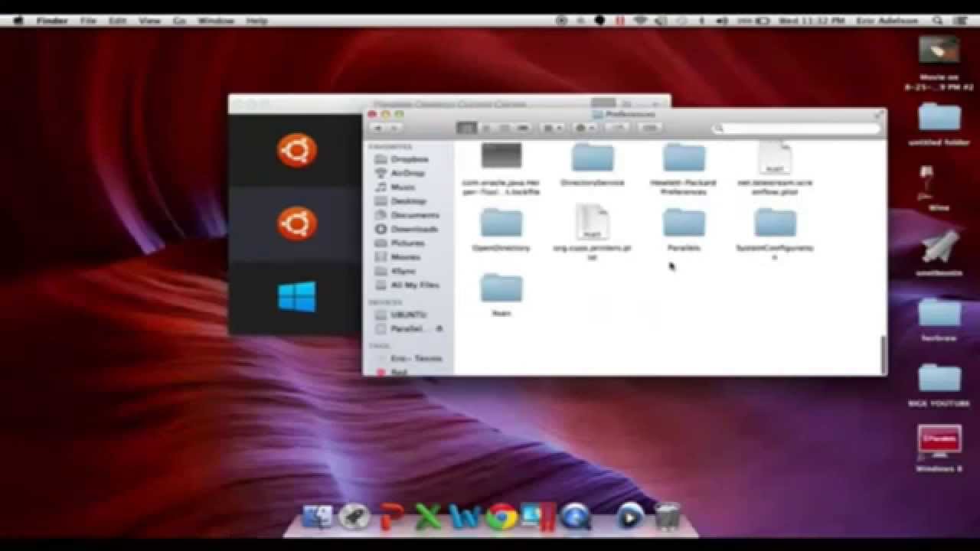Select Pictures in the Finder sidebar
This screenshot has height=551, width=980.
(x=407, y=243)
